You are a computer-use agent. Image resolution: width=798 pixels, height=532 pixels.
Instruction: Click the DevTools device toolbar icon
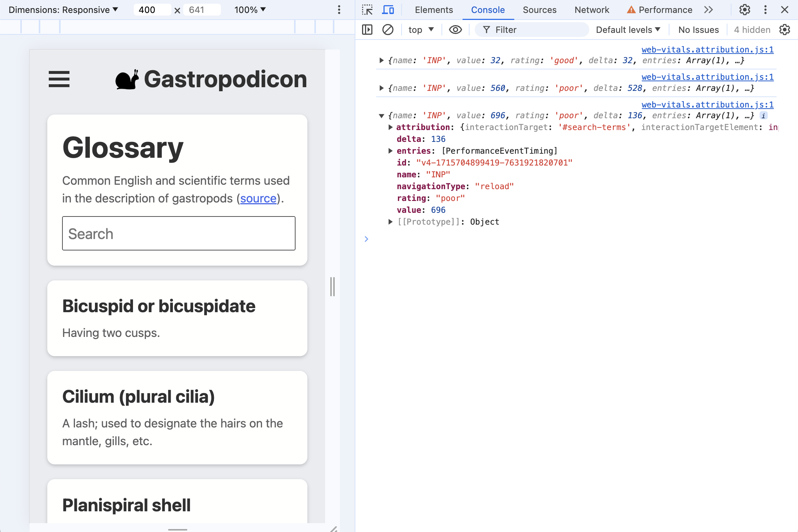[x=388, y=10]
